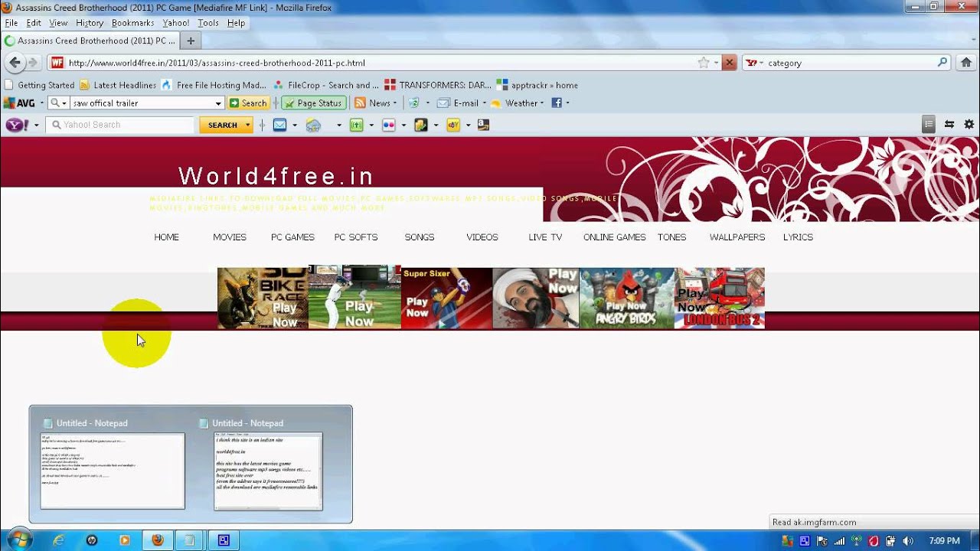Expand the AVG search history dropdown
The width and height of the screenshot is (980, 551).
coord(217,103)
